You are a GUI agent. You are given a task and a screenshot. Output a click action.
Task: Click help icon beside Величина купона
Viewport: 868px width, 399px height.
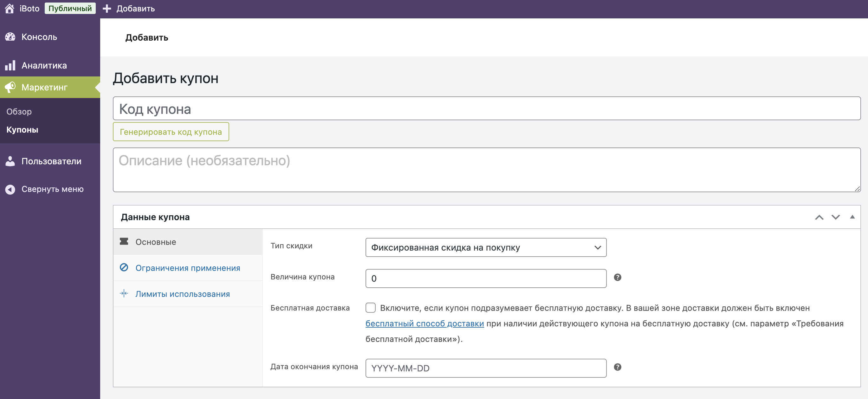pos(618,277)
